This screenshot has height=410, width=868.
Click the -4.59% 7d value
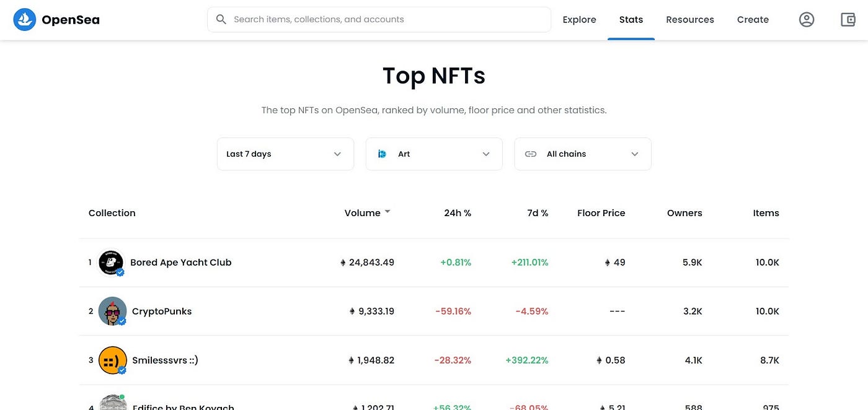532,312
